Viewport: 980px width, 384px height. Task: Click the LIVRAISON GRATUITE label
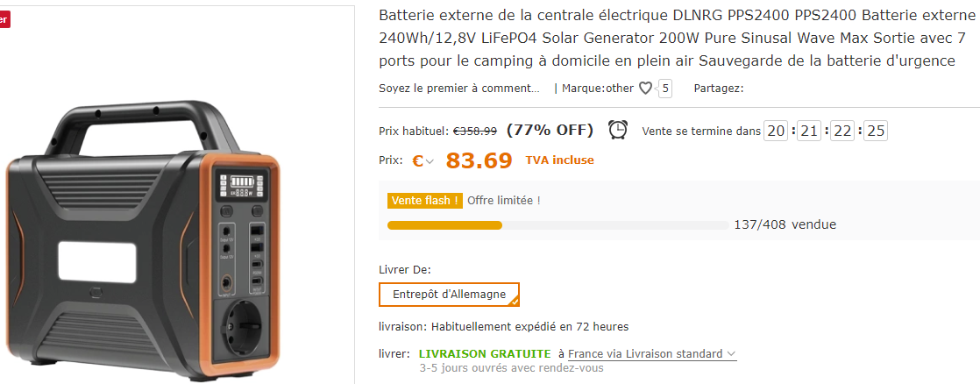485,353
